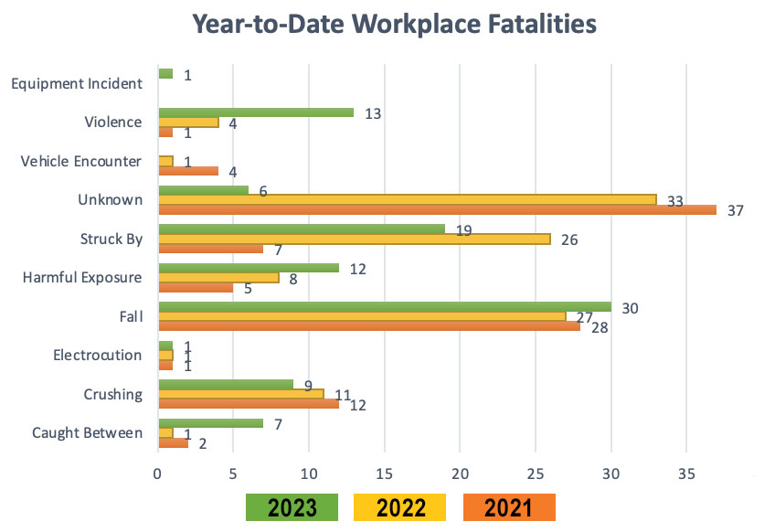Click the Unknown category label
Image resolution: width=775 pixels, height=532 pixels.
coord(111,199)
